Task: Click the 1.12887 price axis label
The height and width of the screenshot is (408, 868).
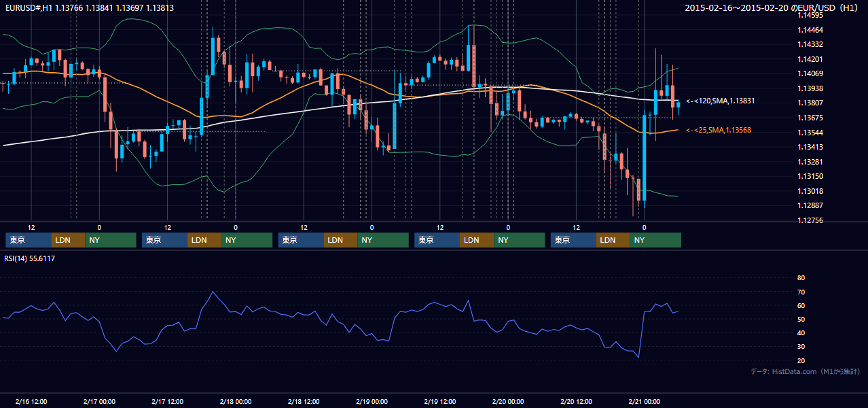Action: (x=812, y=205)
